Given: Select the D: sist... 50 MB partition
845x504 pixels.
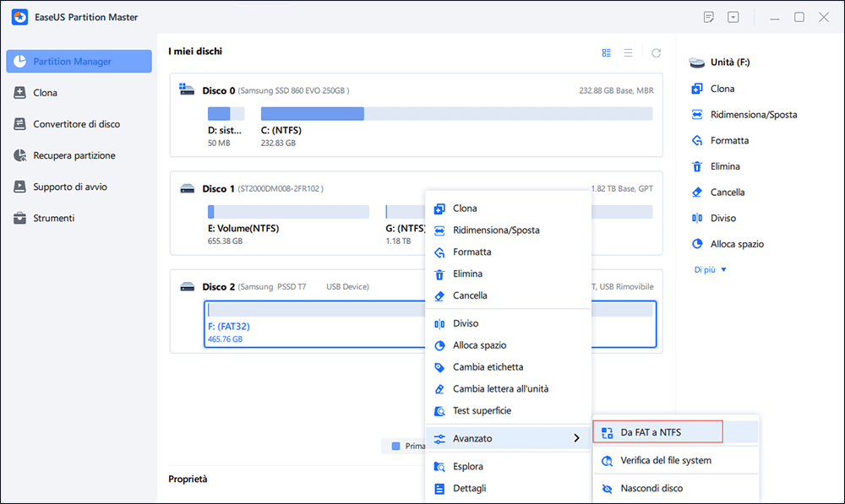Looking at the screenshot, I should 226,127.
